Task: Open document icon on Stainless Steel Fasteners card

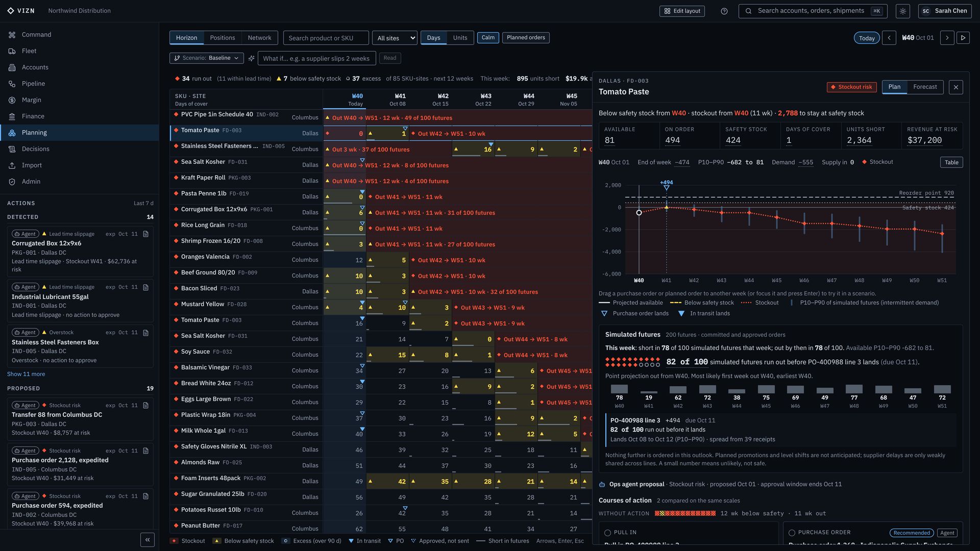Action: pyautogui.click(x=145, y=333)
